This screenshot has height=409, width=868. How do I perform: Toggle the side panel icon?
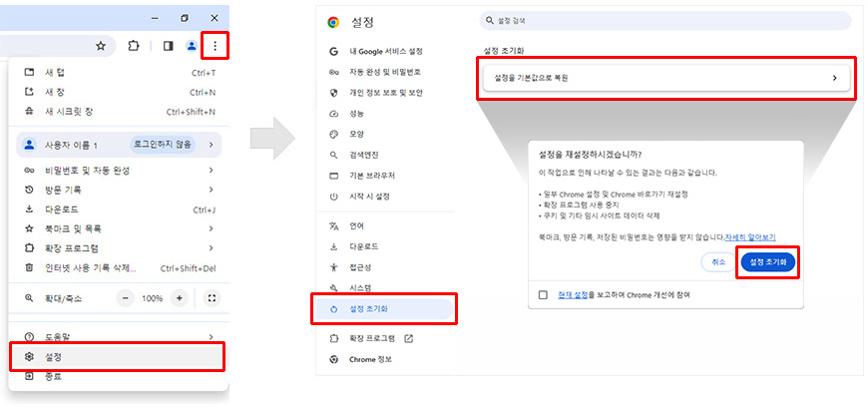click(169, 46)
